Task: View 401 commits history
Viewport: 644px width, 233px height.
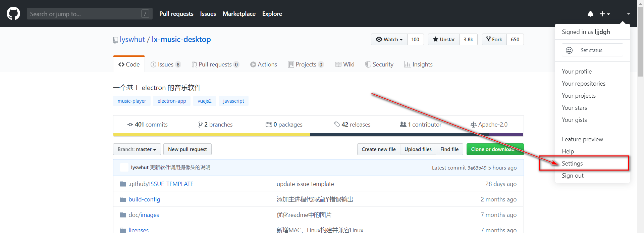Action: pos(147,125)
